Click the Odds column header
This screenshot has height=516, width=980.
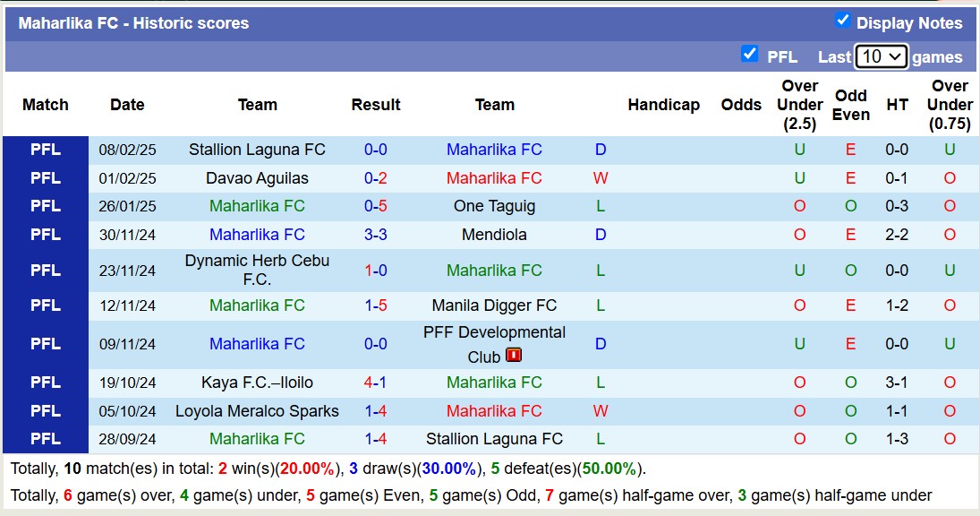741,105
